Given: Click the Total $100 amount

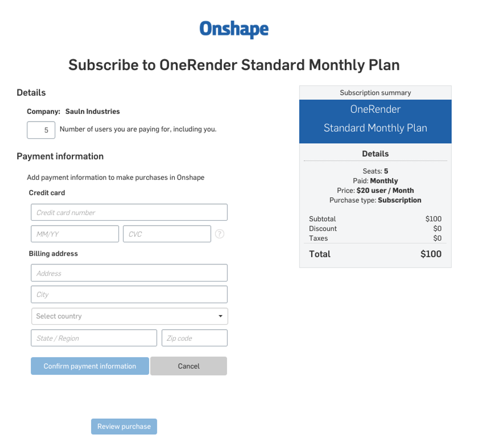Looking at the screenshot, I should coord(431,254).
